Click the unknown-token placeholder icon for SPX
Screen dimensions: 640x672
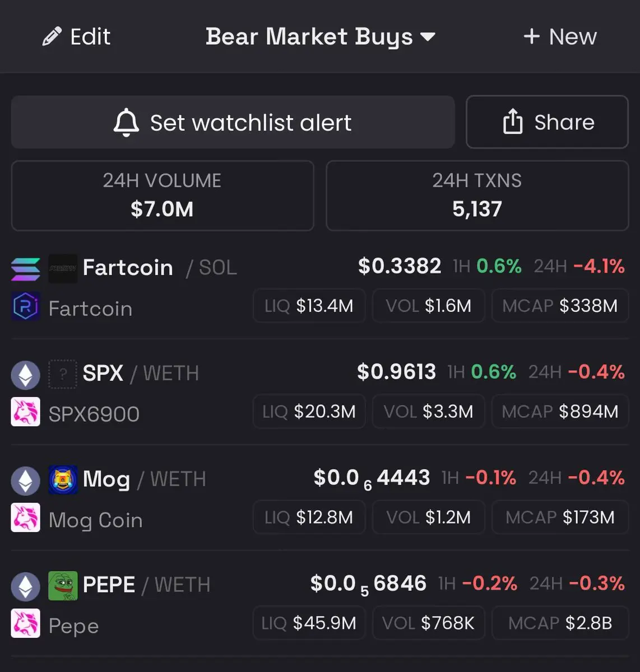(63, 374)
